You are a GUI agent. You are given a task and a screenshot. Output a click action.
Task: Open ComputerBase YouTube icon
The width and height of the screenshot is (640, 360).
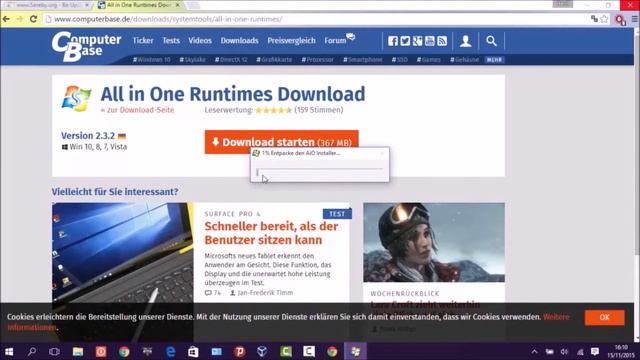tap(429, 41)
